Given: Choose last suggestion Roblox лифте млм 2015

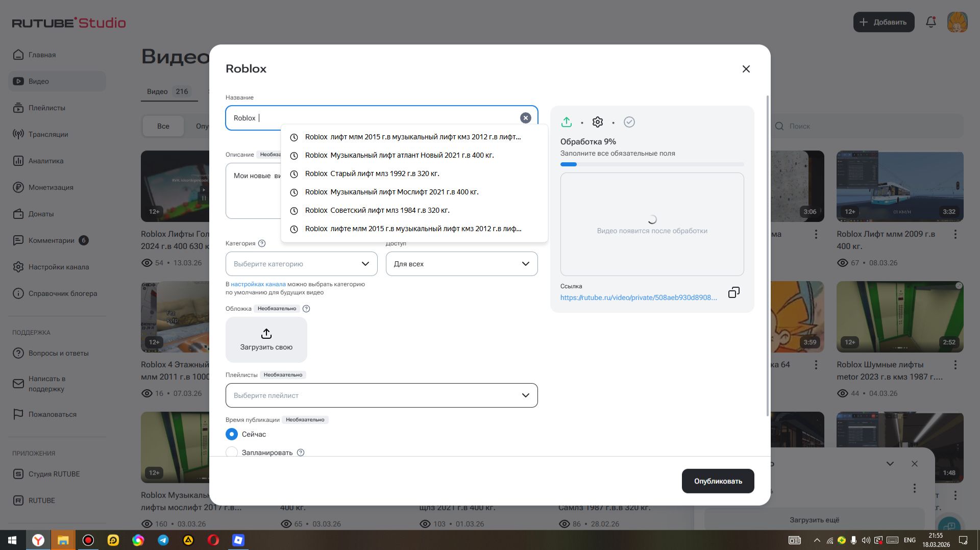Looking at the screenshot, I should (414, 229).
